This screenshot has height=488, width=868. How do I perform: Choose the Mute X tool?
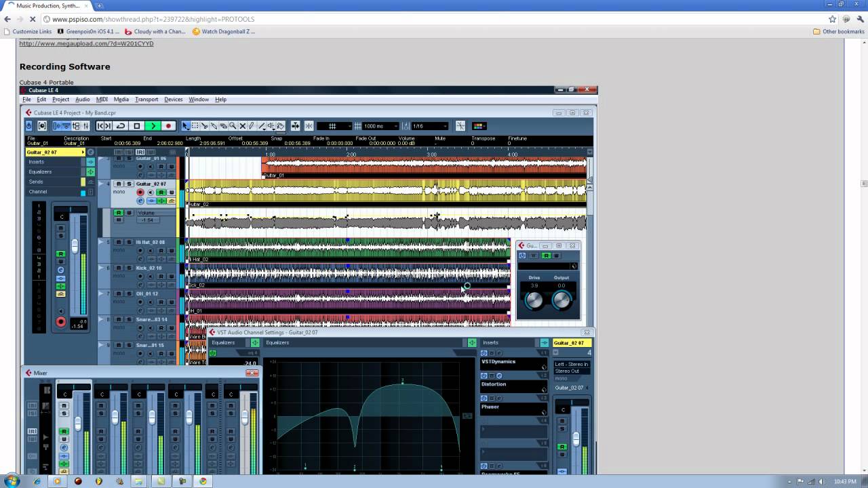click(x=242, y=126)
